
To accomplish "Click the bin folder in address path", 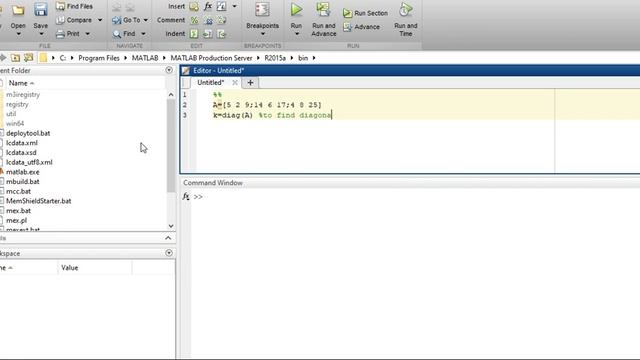I will tap(303, 58).
